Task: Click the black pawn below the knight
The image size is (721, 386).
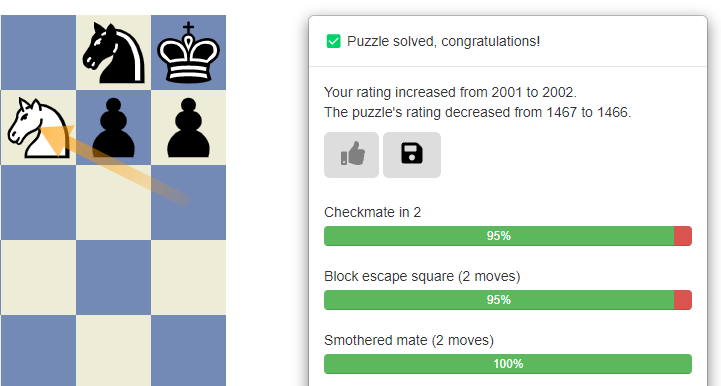Action: click(x=114, y=128)
